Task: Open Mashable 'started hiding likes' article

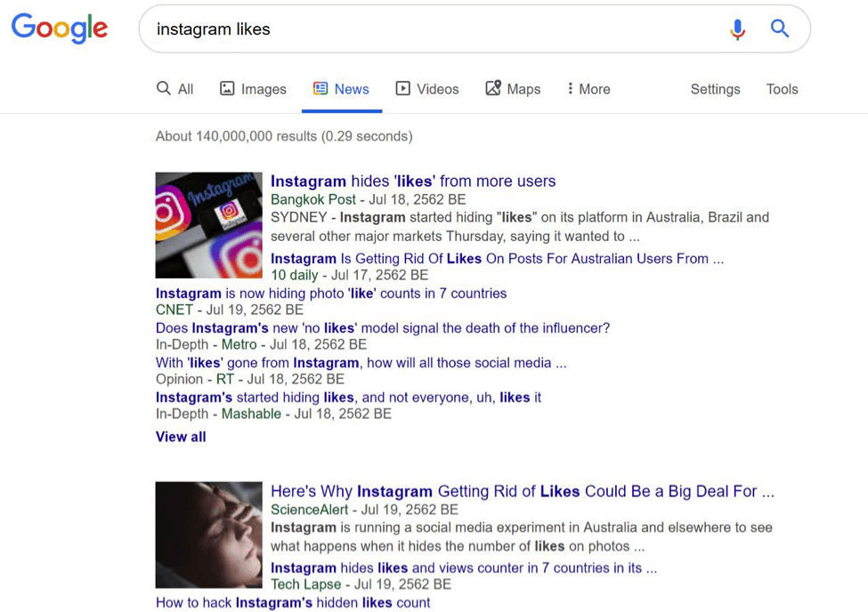Action: point(348,398)
